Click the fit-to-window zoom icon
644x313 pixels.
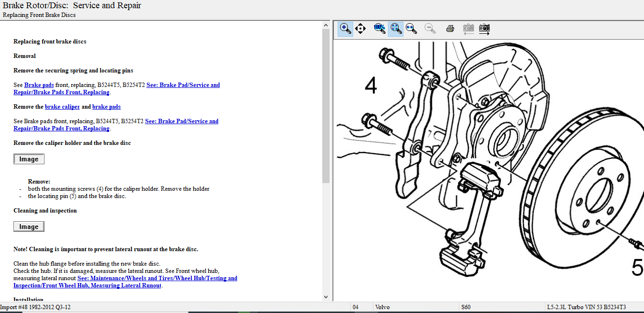(396, 28)
